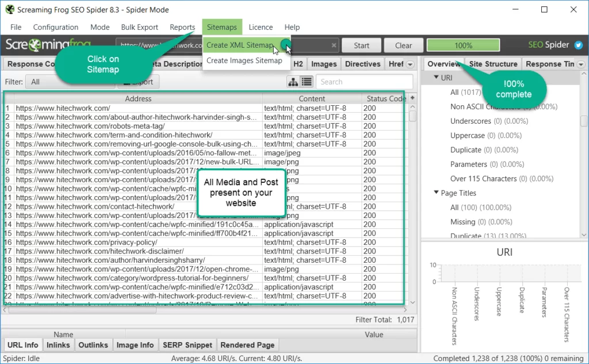Open the Reports menu
Image resolution: width=589 pixels, height=364 pixels.
[182, 27]
